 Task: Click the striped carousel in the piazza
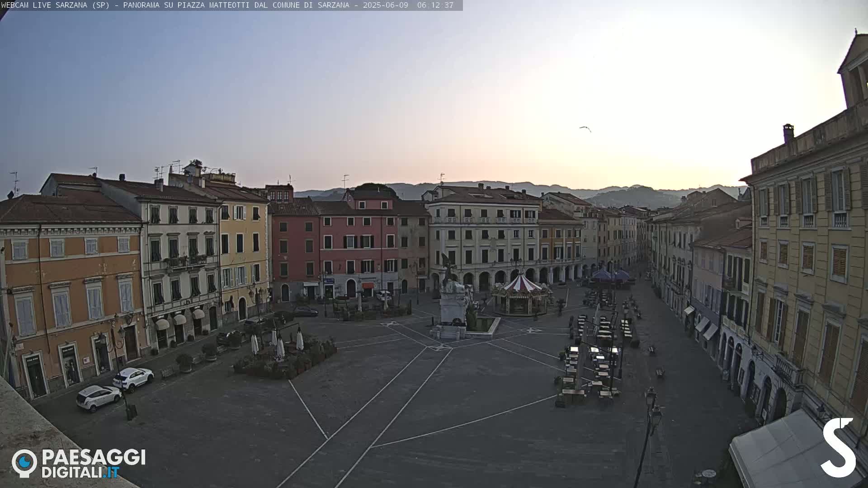tap(522, 294)
